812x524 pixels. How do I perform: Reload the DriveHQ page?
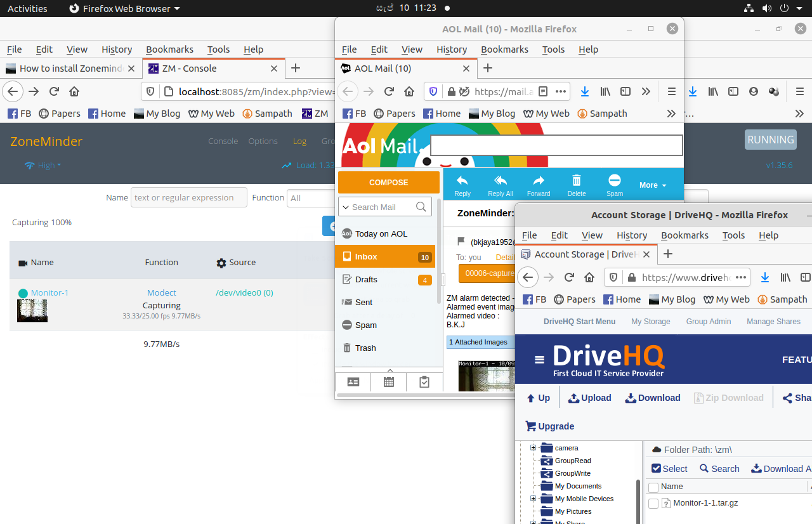click(569, 277)
